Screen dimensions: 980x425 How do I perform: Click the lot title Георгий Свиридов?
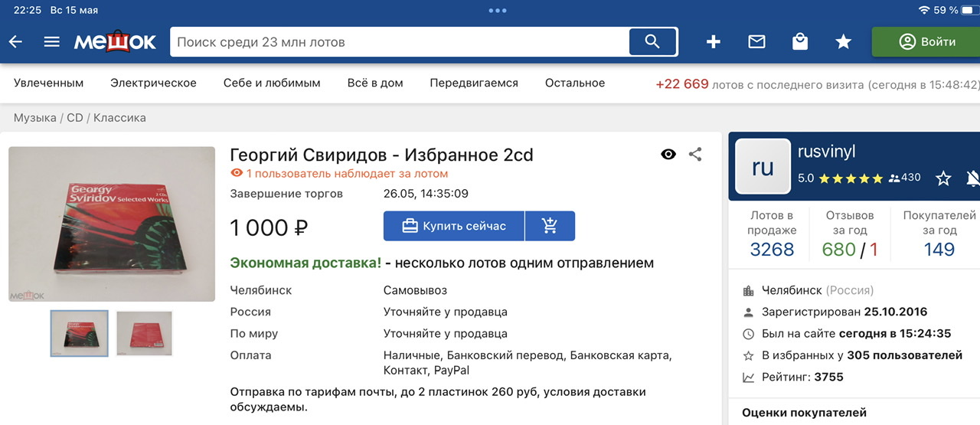[381, 155]
